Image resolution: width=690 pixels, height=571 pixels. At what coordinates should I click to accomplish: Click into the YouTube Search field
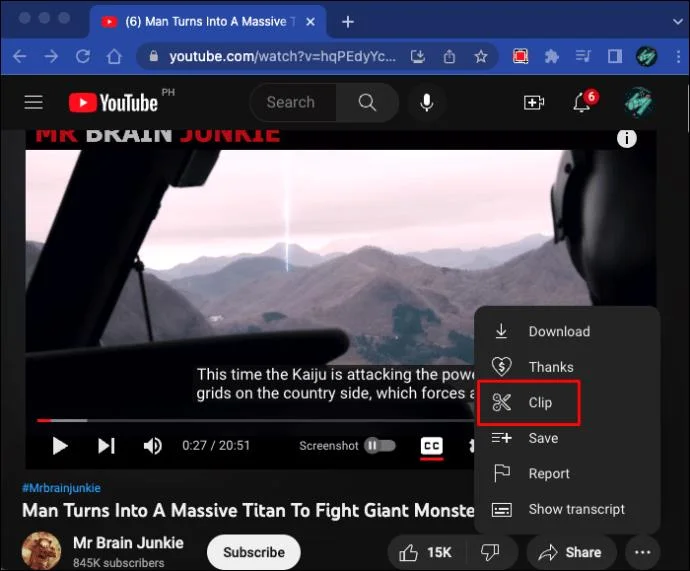click(x=293, y=102)
